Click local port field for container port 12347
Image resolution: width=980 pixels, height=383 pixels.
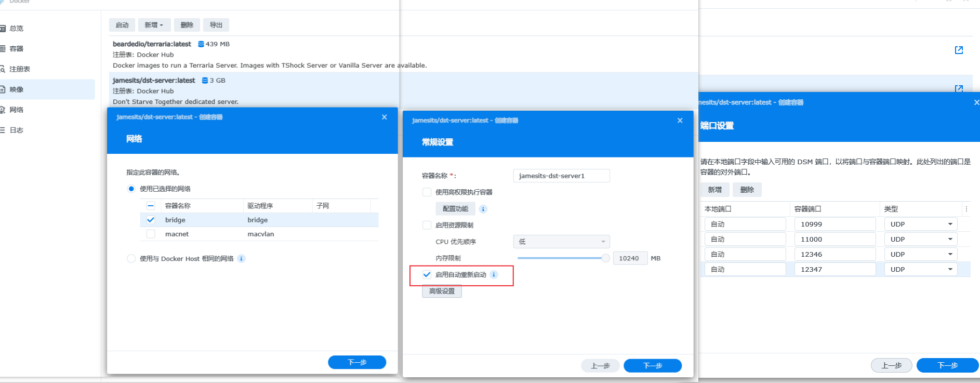745,269
